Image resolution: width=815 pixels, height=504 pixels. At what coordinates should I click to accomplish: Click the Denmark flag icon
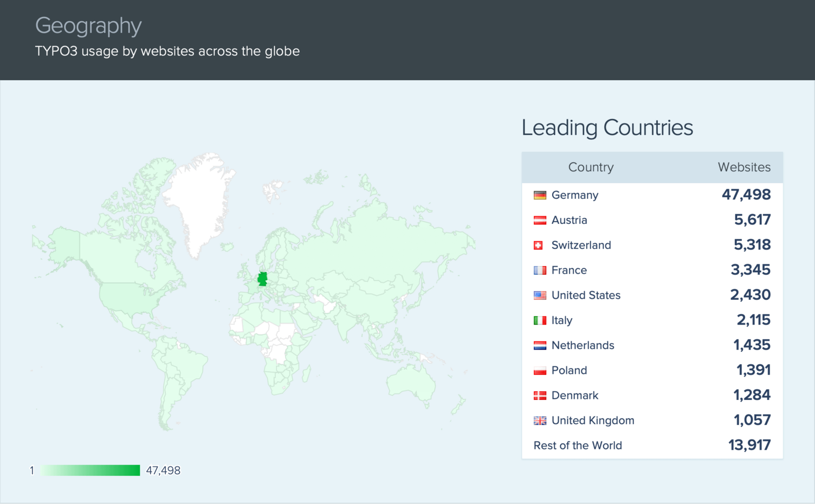540,395
